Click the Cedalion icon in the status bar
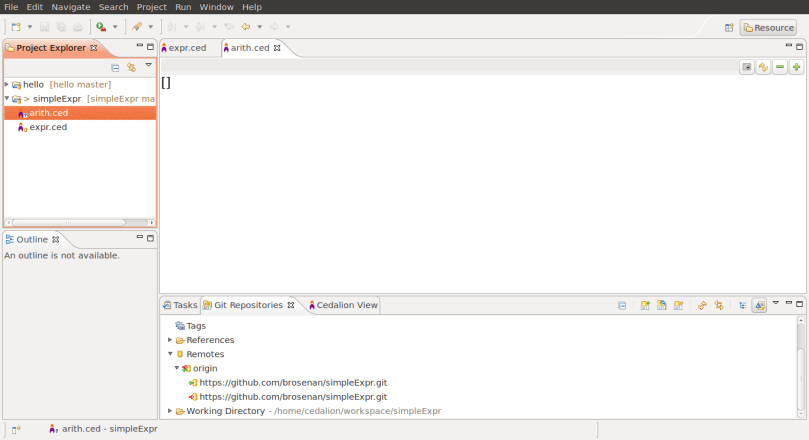Screen dimensions: 809x440 53,429
